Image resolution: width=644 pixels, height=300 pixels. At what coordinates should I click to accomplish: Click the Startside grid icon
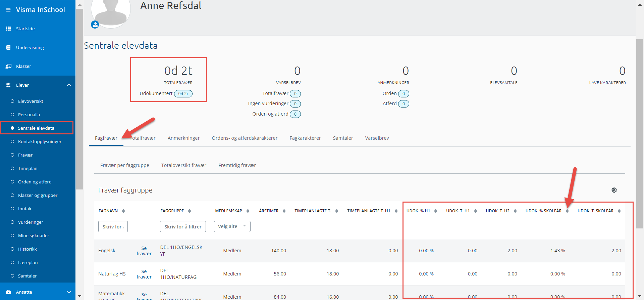point(8,29)
